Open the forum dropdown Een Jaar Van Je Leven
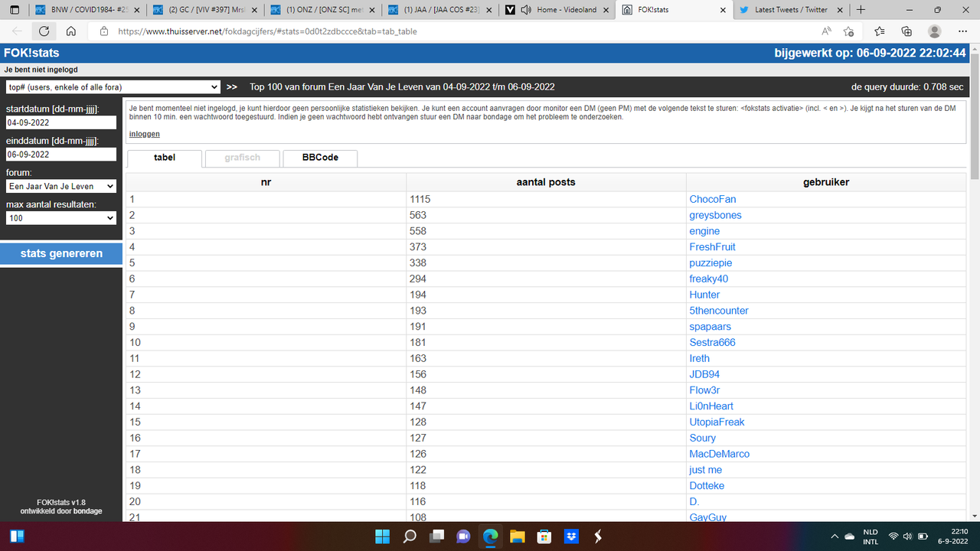The height and width of the screenshot is (551, 980). [x=61, y=186]
